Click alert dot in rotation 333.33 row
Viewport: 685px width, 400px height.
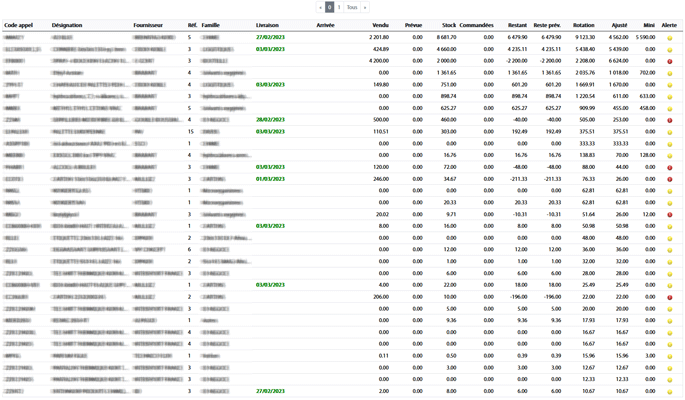coord(669,144)
